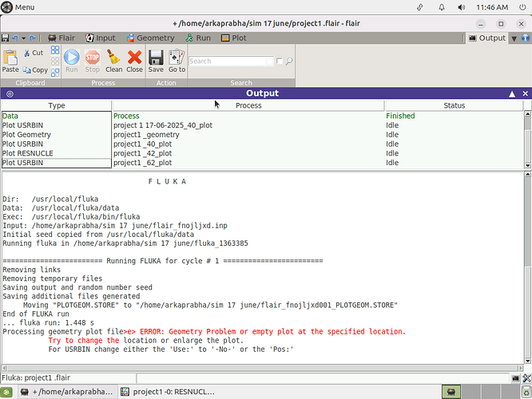Collapse the Output panel with the triangle
This screenshot has width=532, height=399.
click(x=512, y=93)
